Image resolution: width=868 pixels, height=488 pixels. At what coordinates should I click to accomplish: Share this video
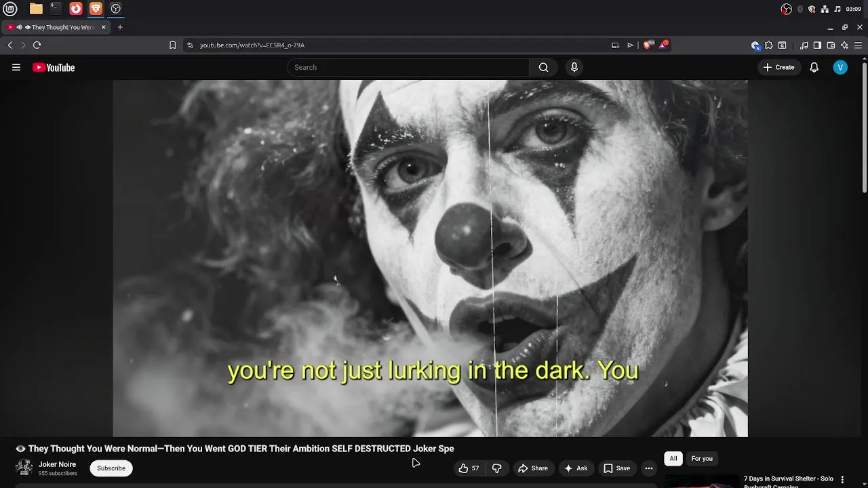(x=532, y=468)
